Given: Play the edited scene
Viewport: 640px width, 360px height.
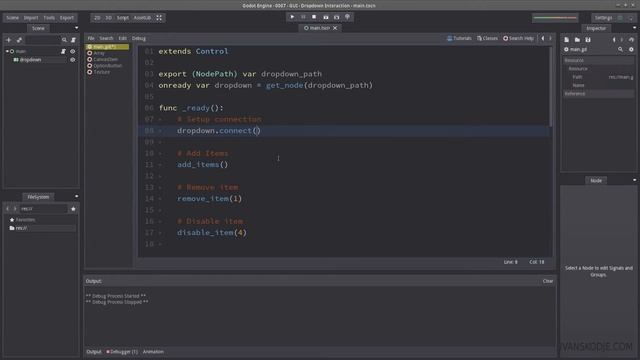Looking at the screenshot, I should (326, 17).
